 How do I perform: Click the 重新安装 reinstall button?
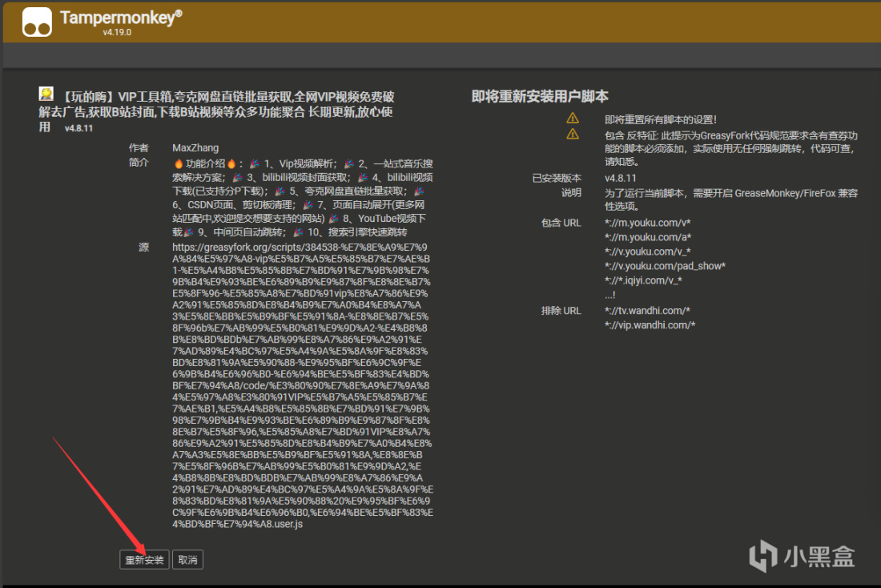click(144, 560)
